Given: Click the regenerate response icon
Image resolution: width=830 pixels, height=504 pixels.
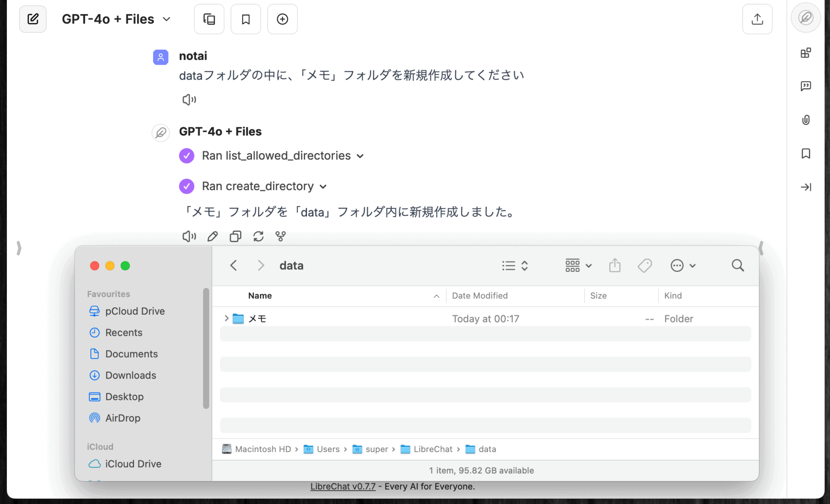Looking at the screenshot, I should click(258, 236).
